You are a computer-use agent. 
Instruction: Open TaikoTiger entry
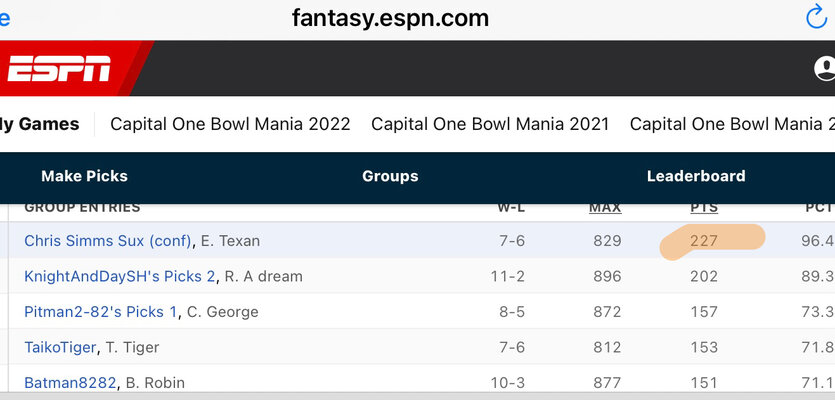click(x=60, y=347)
